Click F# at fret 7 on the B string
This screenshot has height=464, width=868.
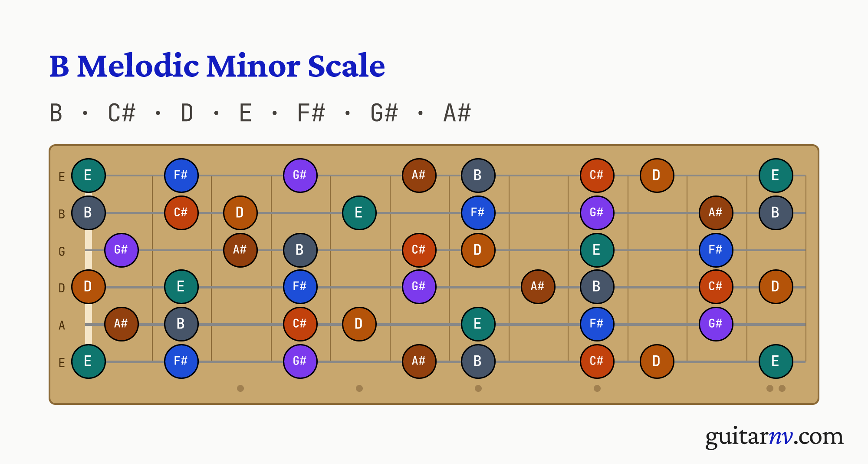pos(478,213)
